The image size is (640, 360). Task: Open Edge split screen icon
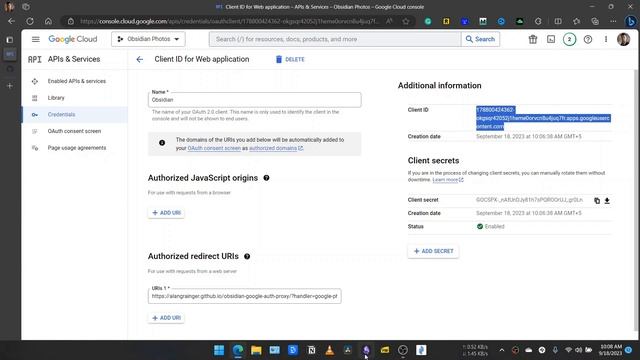pos(558,21)
